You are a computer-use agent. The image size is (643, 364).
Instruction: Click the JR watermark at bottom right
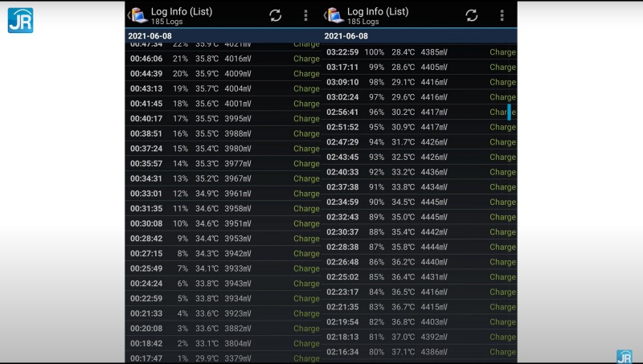(624, 356)
